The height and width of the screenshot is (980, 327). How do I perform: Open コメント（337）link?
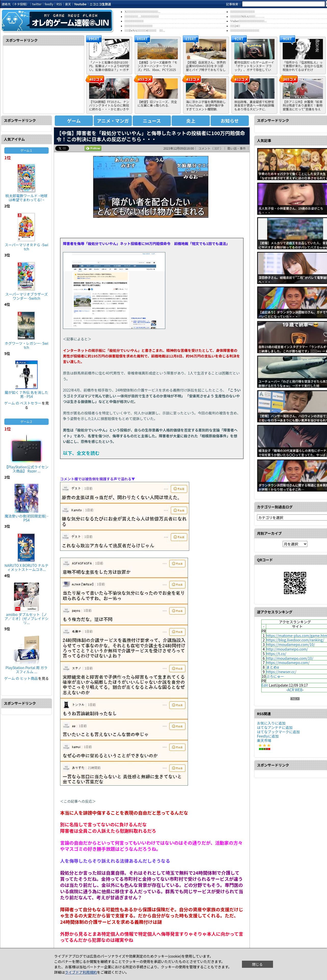tap(210, 149)
